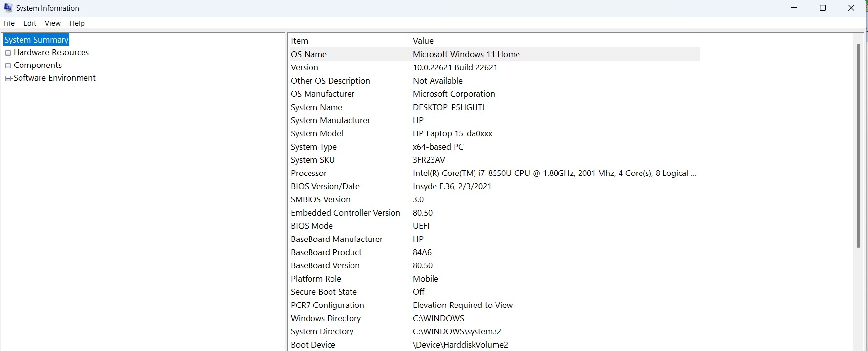Click the value x64-based PC

(438, 147)
